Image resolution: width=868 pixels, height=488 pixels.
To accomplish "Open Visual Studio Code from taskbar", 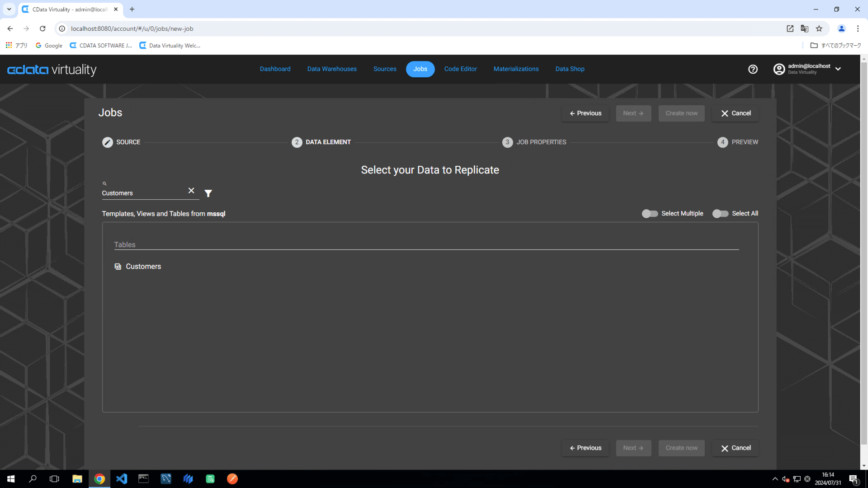I will point(122,479).
